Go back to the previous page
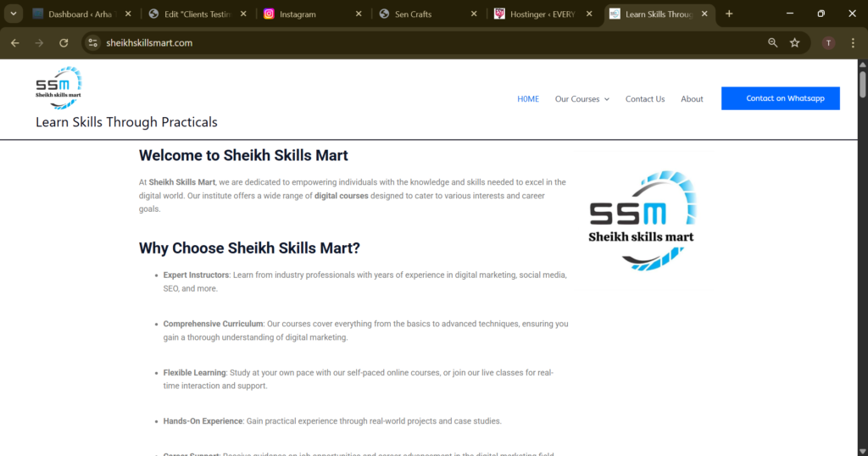The image size is (868, 456). [15, 42]
